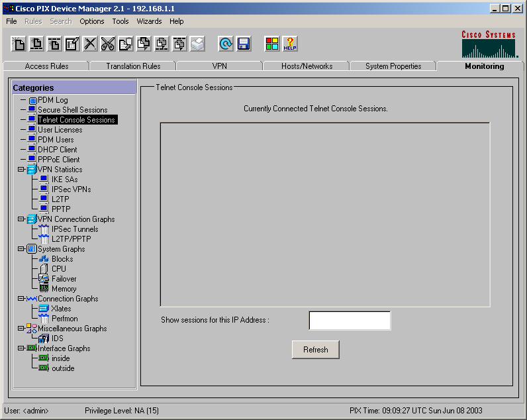Switch to the Hosts/Networks tab
527x420 pixels.
[x=307, y=66]
